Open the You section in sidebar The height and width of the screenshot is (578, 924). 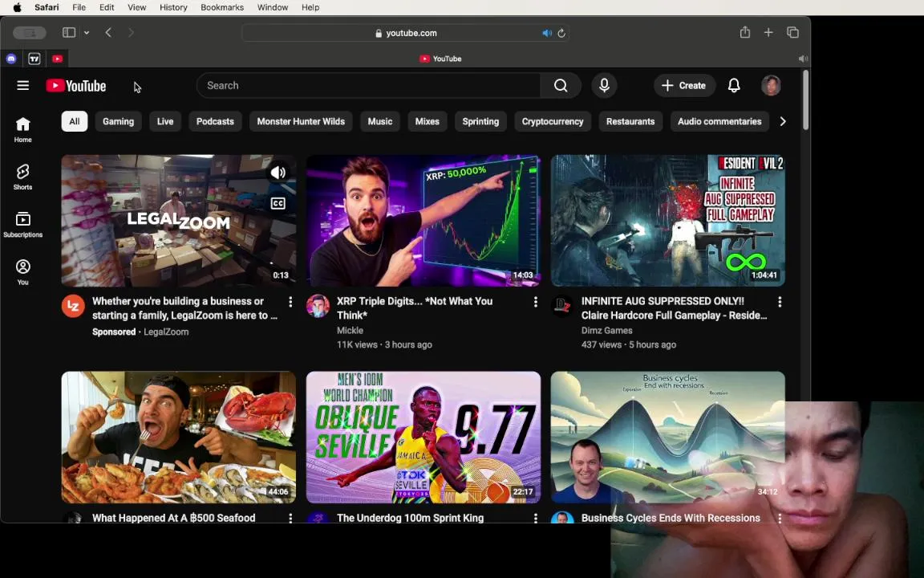pos(23,272)
